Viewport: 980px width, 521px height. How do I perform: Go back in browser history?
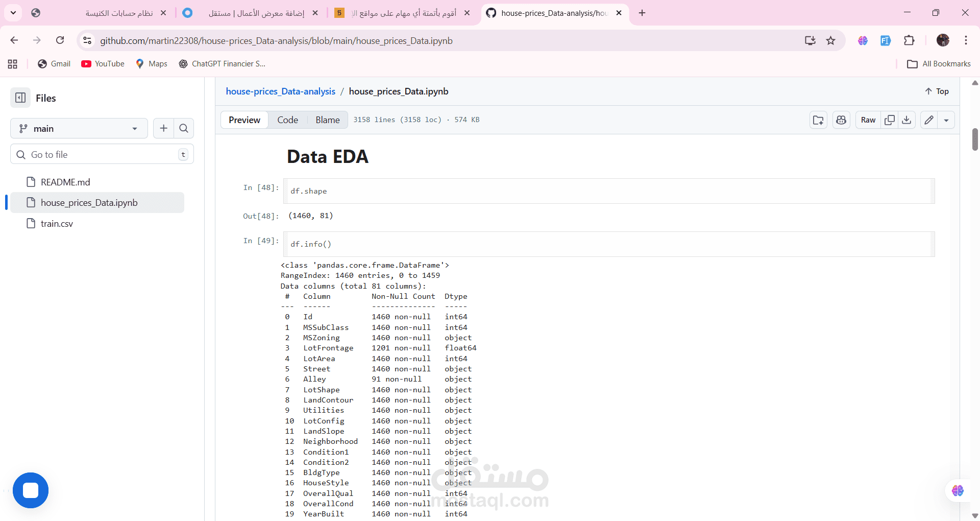pos(14,40)
